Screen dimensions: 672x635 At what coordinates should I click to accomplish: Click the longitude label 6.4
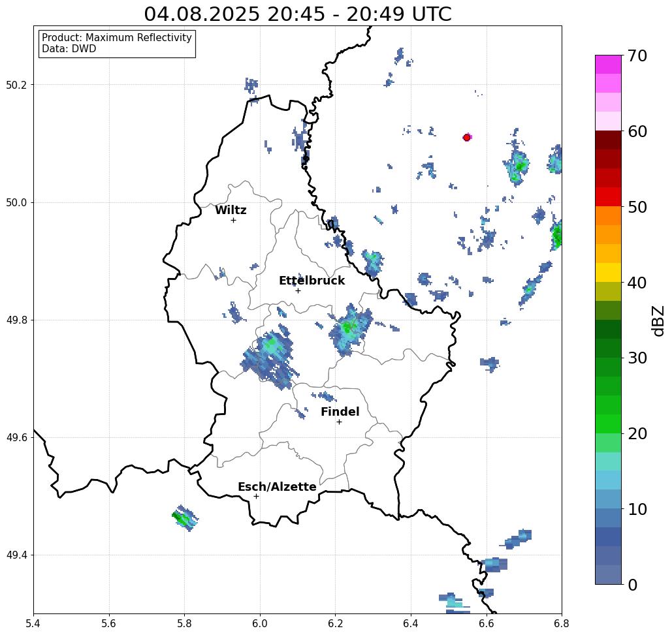click(x=411, y=623)
